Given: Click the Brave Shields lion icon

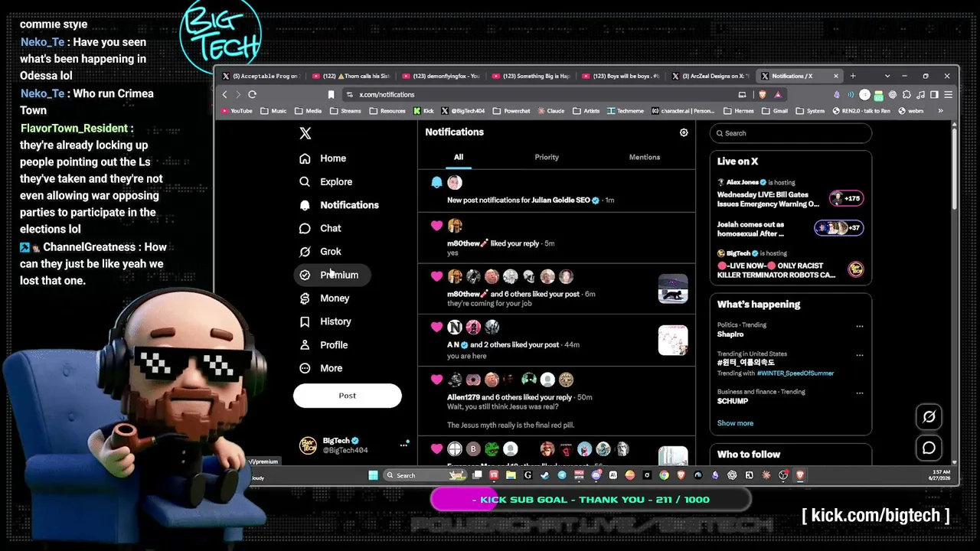Looking at the screenshot, I should pyautogui.click(x=763, y=94).
